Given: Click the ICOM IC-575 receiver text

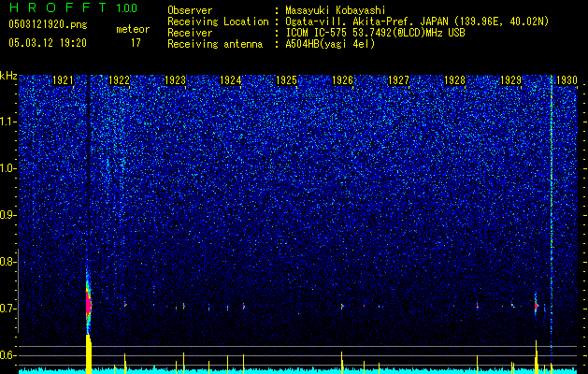Looking at the screenshot, I should click(x=375, y=33).
